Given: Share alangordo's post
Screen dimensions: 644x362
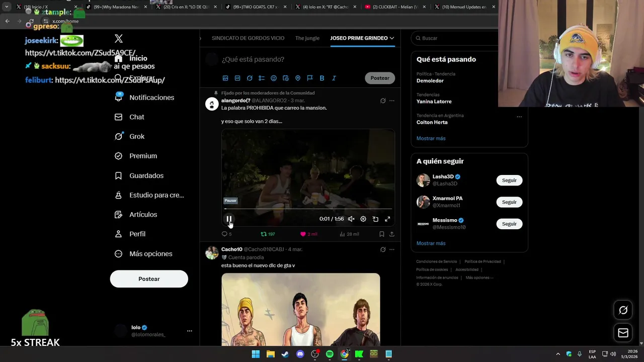Looking at the screenshot, I should 391,234.
